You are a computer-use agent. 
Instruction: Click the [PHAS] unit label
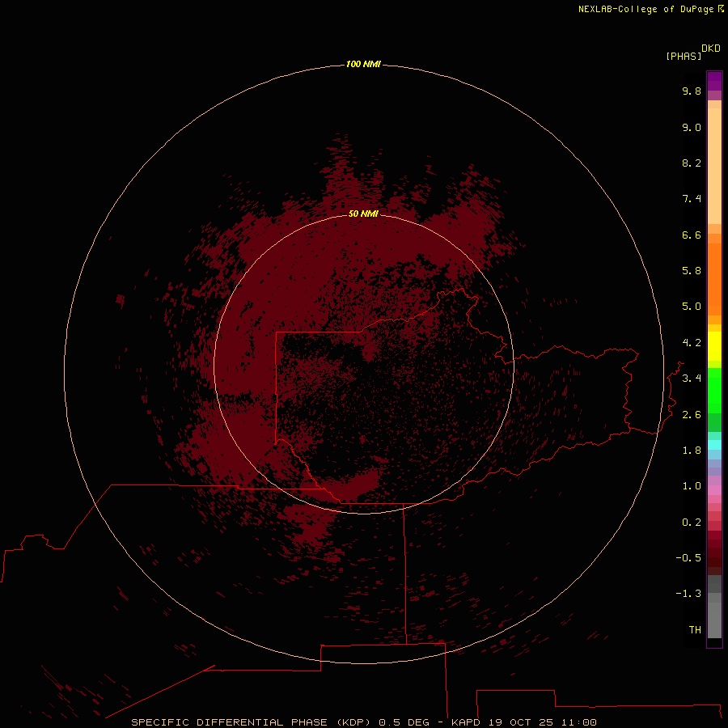tap(684, 56)
